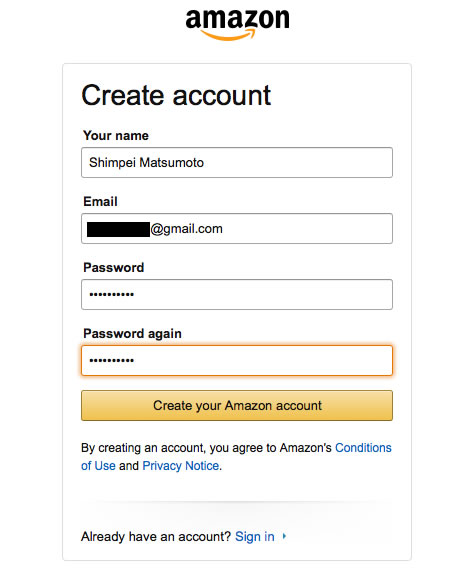Viewport: 457px width, 577px height.
Task: Click the word "and" between the links
Action: [x=129, y=466]
